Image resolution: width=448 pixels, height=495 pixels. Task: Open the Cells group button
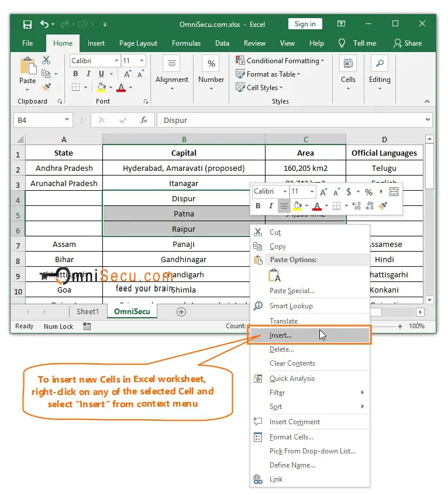point(348,74)
